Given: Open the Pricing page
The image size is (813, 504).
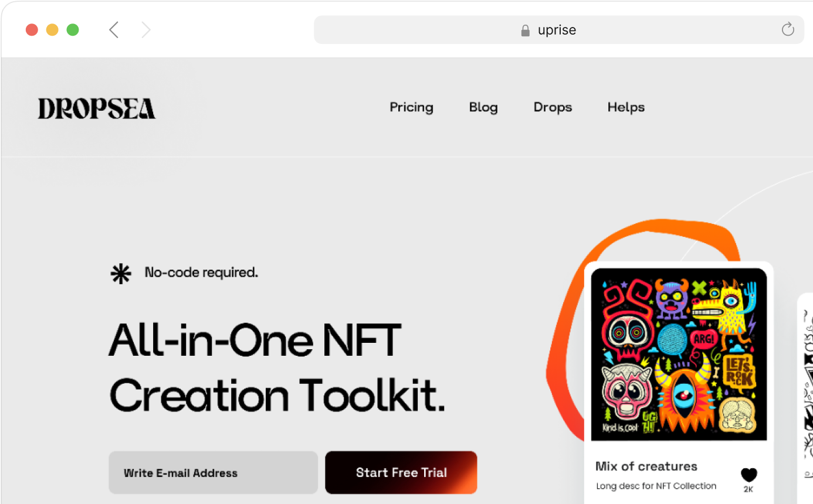Looking at the screenshot, I should (x=411, y=107).
